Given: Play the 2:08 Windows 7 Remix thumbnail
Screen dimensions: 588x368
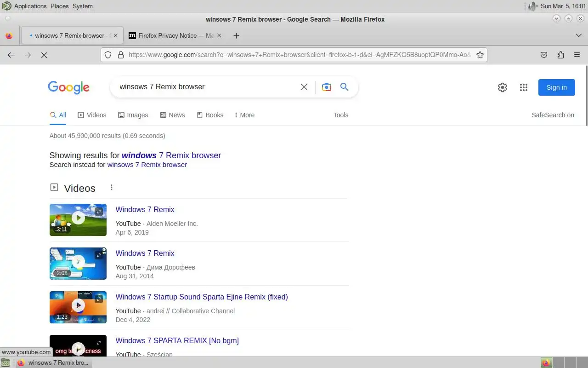Looking at the screenshot, I should pos(78,264).
